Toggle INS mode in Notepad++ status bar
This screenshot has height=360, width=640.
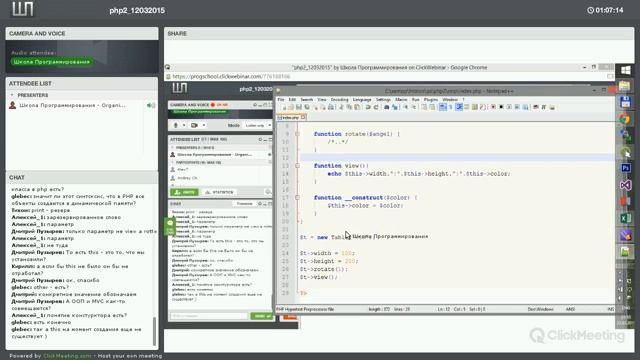(611, 309)
